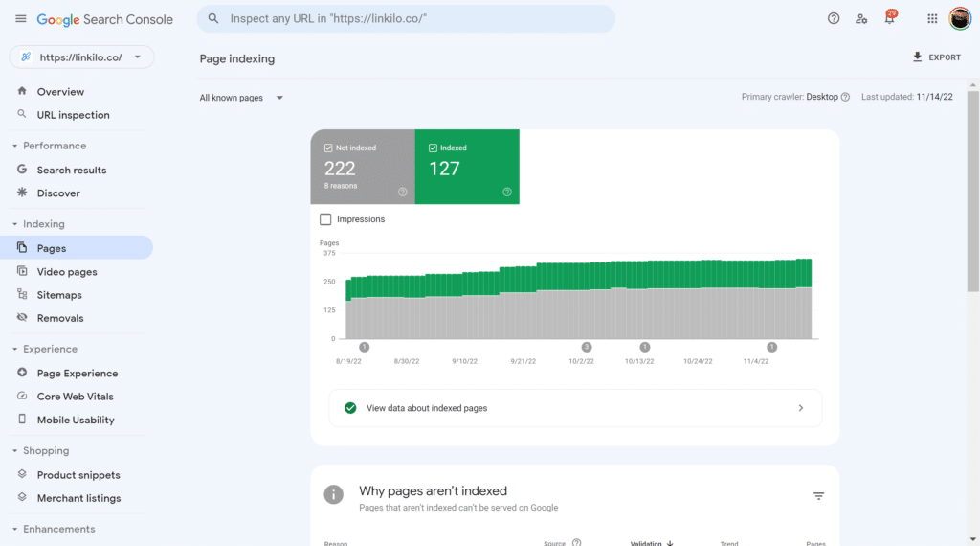Click help icon beside Primary crawler Desktop

click(x=845, y=97)
